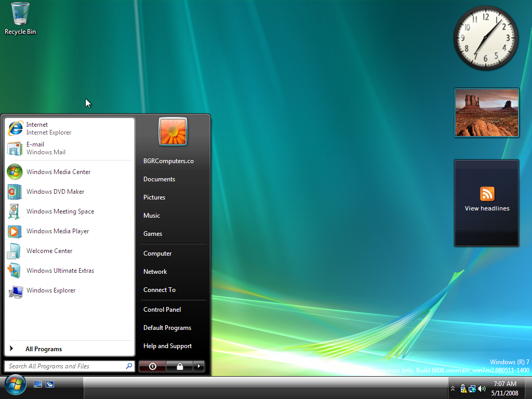Screen dimensions: 532x399
Task: Click the power button in Start menu
Action: tap(152, 366)
